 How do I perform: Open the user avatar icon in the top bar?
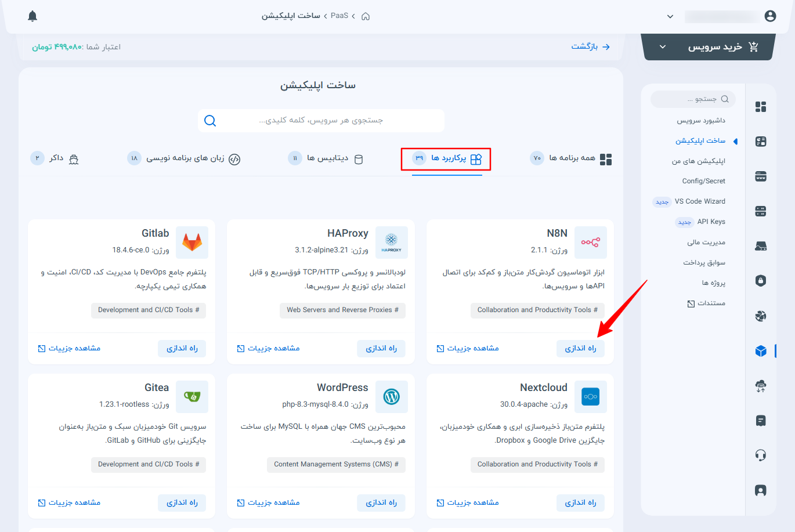tap(770, 16)
